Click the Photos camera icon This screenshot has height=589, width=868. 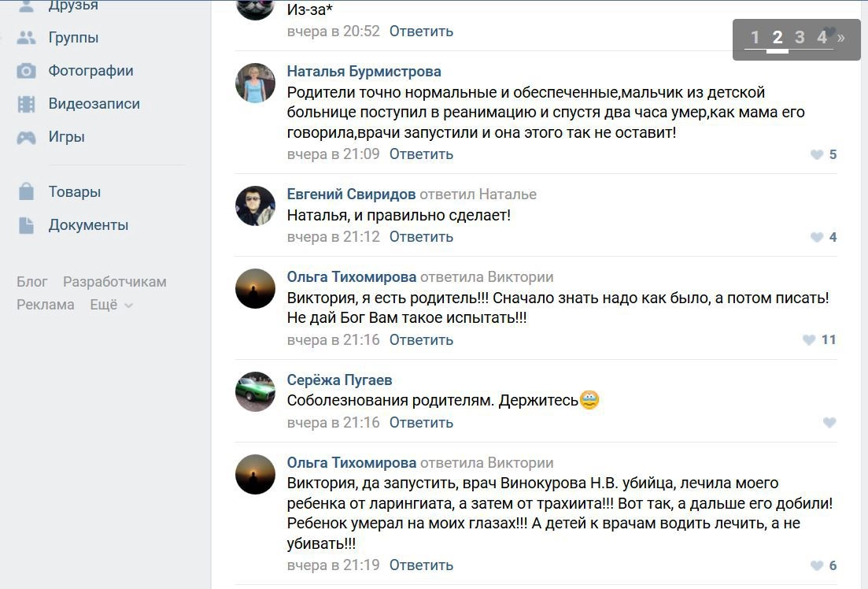click(27, 71)
